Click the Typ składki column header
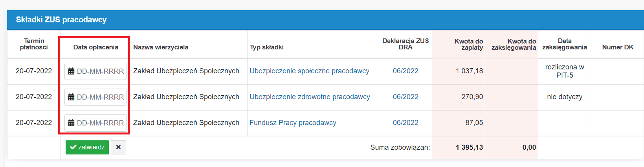This screenshot has width=644, height=167. tap(266, 47)
